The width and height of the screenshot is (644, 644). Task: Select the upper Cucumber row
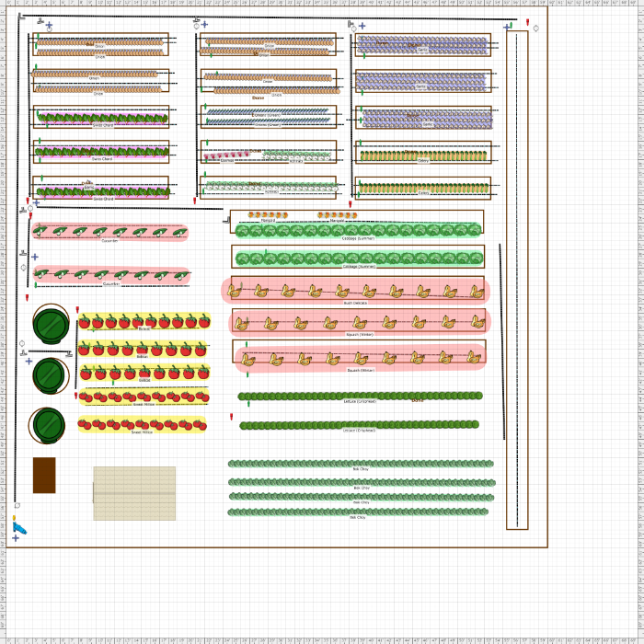click(109, 233)
